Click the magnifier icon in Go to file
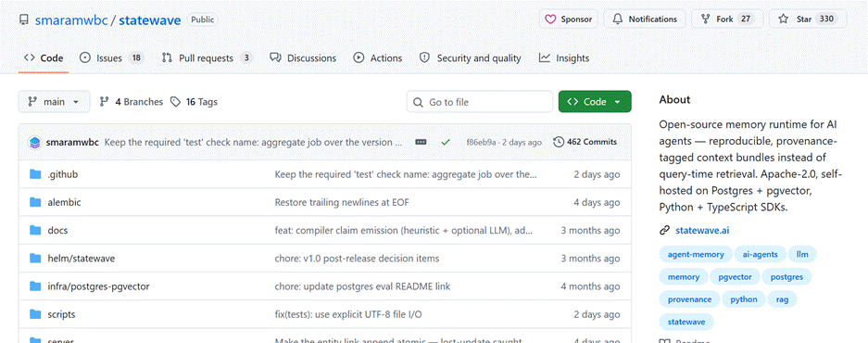Viewport: 868px width, 343px height. (419, 102)
